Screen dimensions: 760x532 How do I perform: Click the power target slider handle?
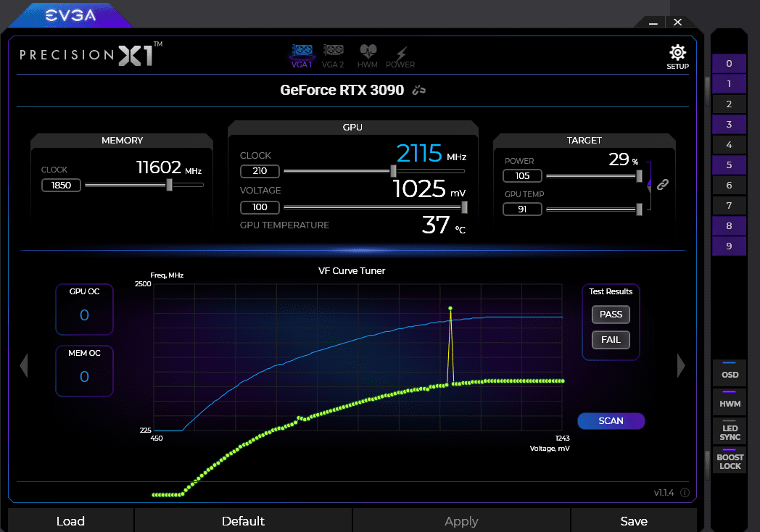[640, 176]
